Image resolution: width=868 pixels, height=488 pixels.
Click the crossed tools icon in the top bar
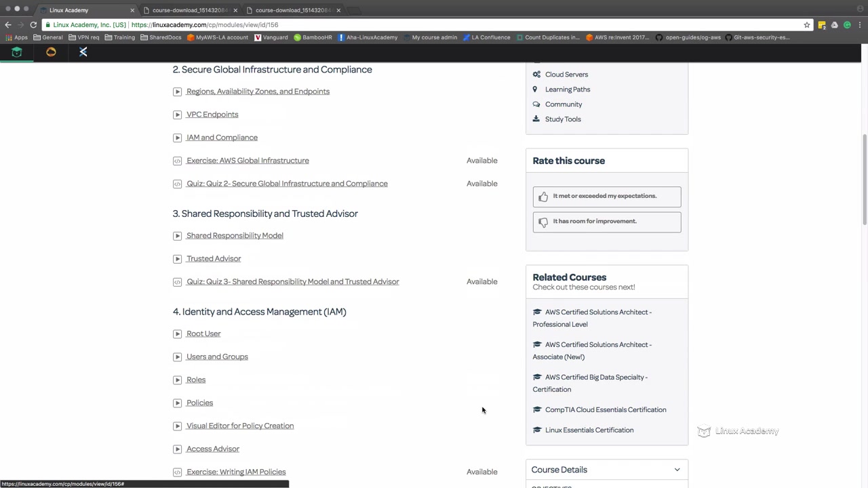pyautogui.click(x=83, y=52)
